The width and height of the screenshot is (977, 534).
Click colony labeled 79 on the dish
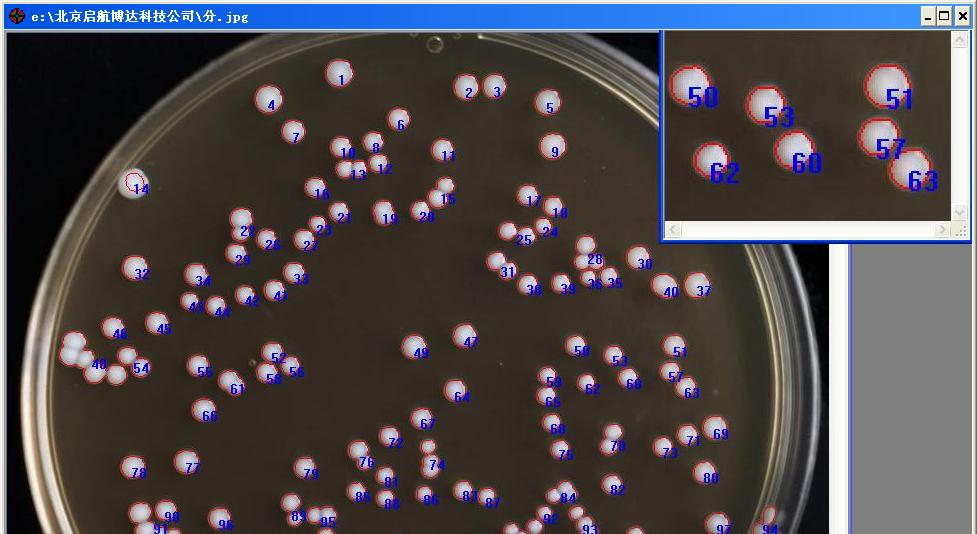pyautogui.click(x=305, y=469)
